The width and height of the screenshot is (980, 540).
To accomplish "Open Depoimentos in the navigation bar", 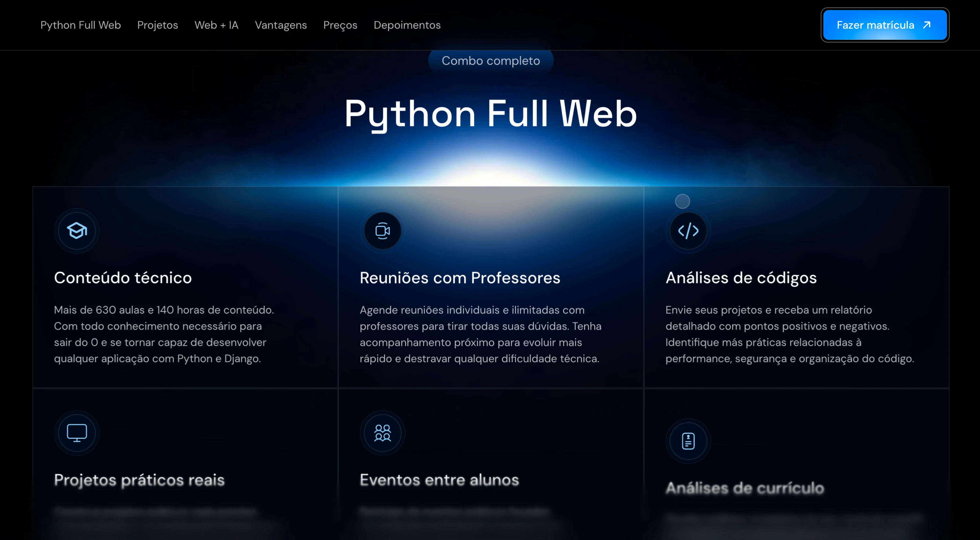I will (407, 25).
